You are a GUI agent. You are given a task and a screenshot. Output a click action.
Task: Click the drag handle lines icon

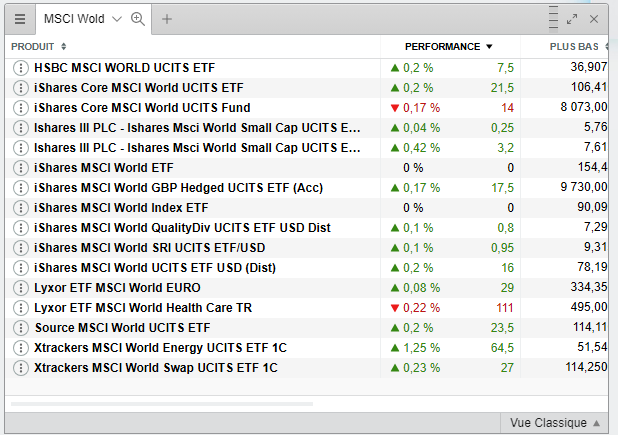[x=553, y=18]
